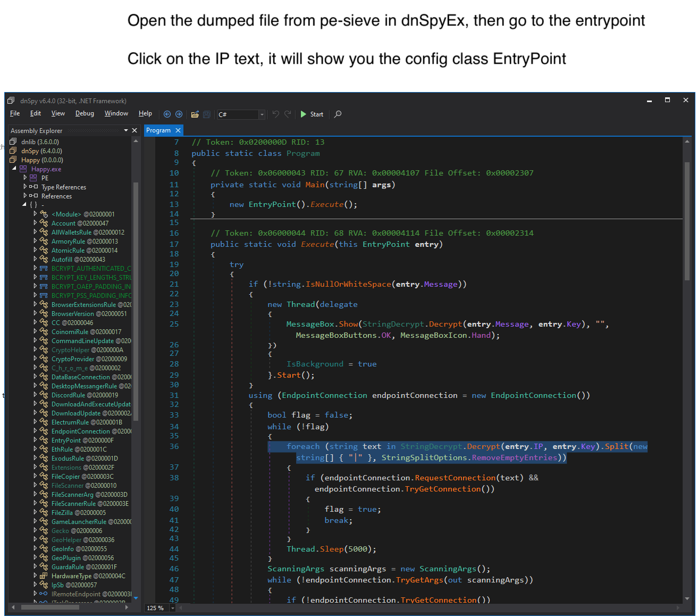This screenshot has width=697, height=616.
Task: Click the Navigate Forward arrow in toolbar
Action: [x=179, y=114]
